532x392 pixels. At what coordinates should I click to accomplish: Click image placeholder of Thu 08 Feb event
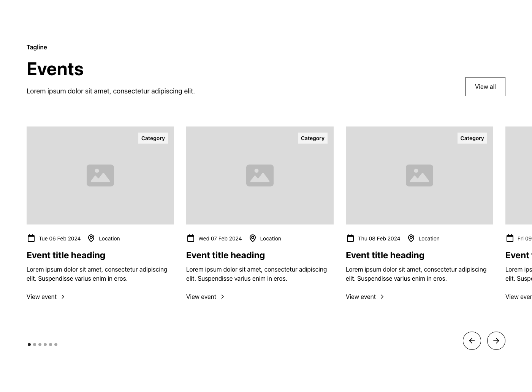[420, 175]
